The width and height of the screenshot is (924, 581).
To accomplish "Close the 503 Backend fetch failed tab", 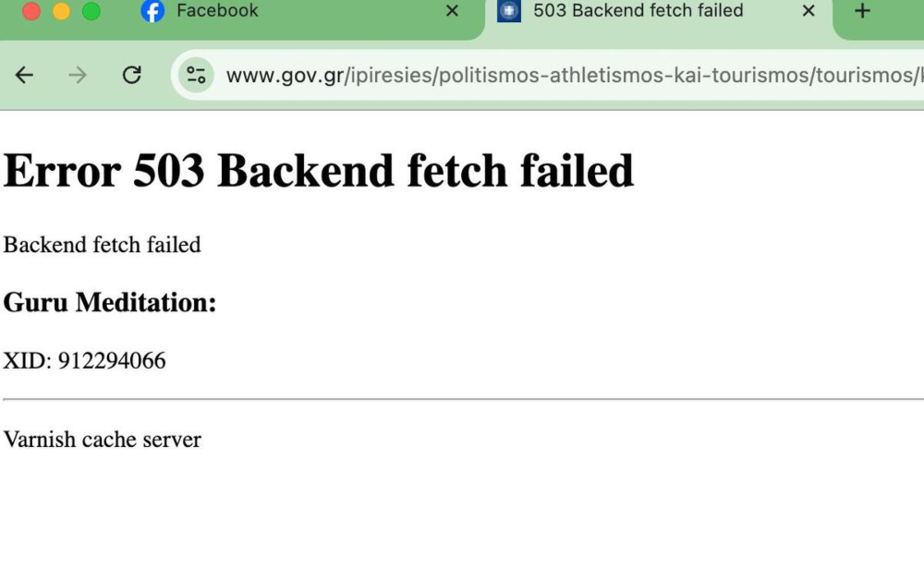I will coord(808,10).
